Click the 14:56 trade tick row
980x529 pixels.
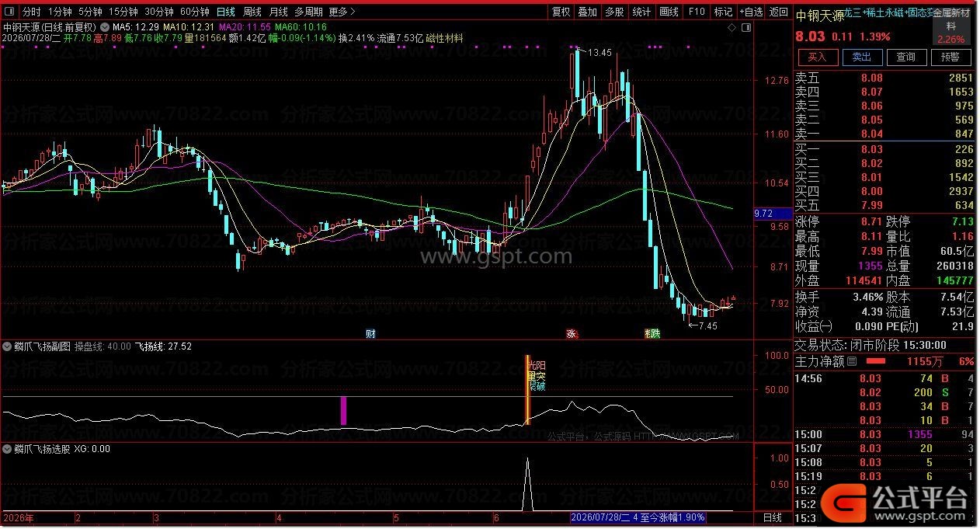coord(884,378)
